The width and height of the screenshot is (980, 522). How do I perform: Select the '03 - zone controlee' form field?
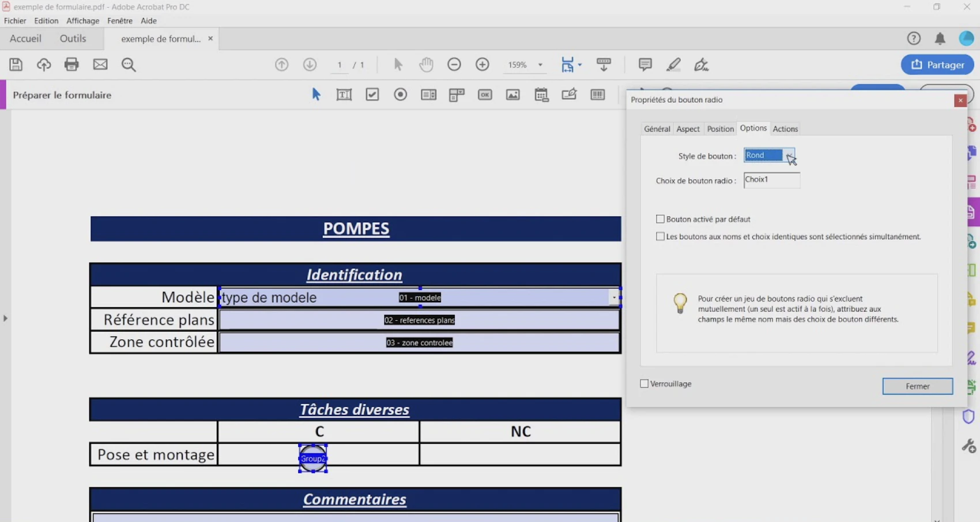tap(419, 343)
